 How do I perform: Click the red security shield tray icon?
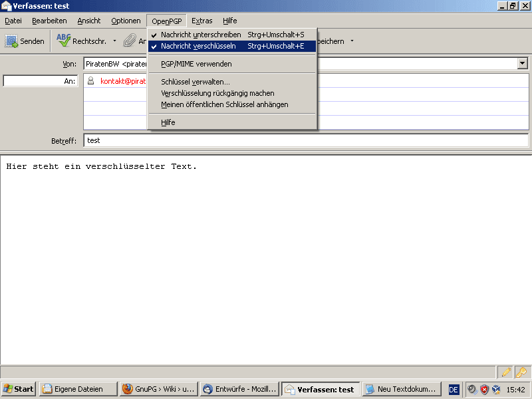point(484,389)
